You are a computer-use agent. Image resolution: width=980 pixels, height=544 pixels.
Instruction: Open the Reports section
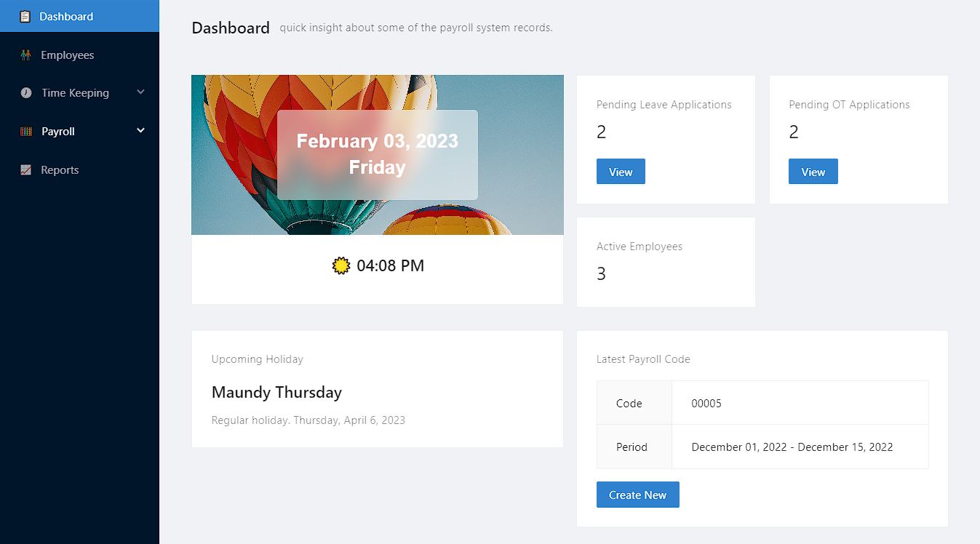pyautogui.click(x=60, y=170)
